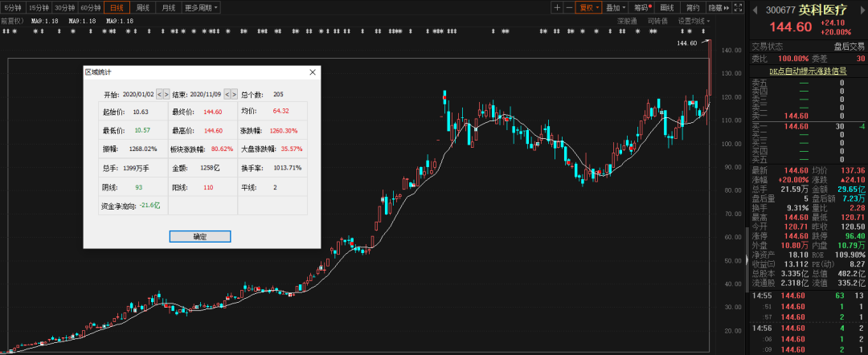
Task: Toggle the 筹码 chip distribution panel
Action: click(x=641, y=8)
